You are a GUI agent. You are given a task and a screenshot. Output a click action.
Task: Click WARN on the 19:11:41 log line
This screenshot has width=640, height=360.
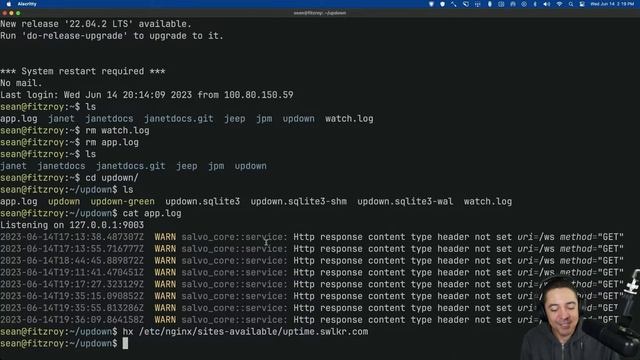click(x=165, y=272)
